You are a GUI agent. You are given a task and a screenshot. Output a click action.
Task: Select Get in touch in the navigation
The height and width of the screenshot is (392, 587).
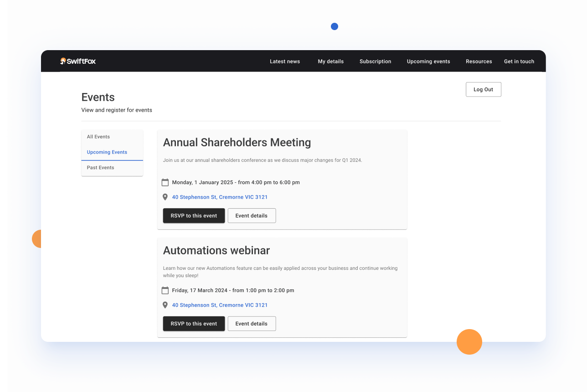pos(519,61)
